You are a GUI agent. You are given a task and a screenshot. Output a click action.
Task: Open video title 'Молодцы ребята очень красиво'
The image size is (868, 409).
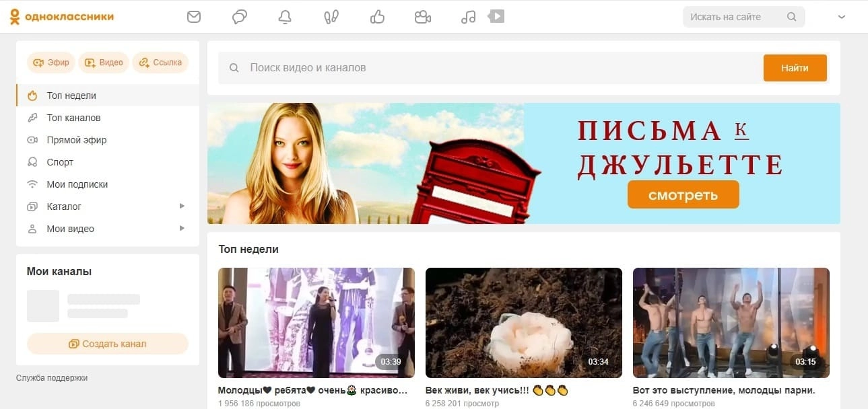(x=313, y=390)
